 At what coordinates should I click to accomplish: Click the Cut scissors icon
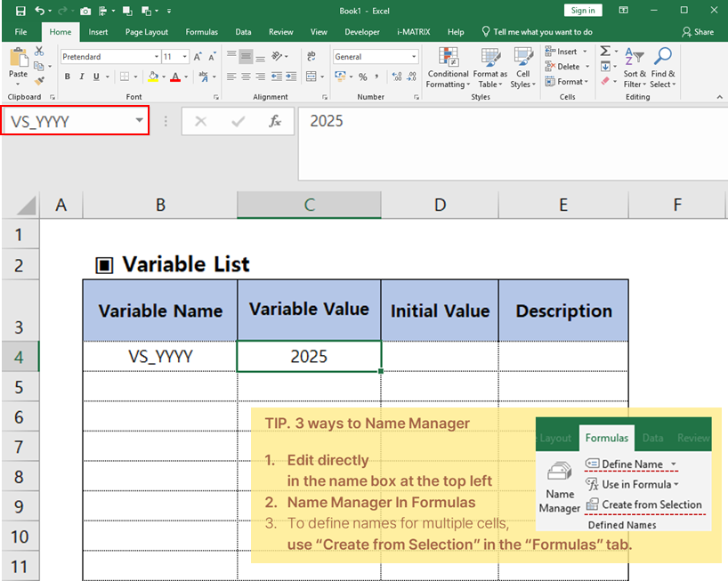39,52
